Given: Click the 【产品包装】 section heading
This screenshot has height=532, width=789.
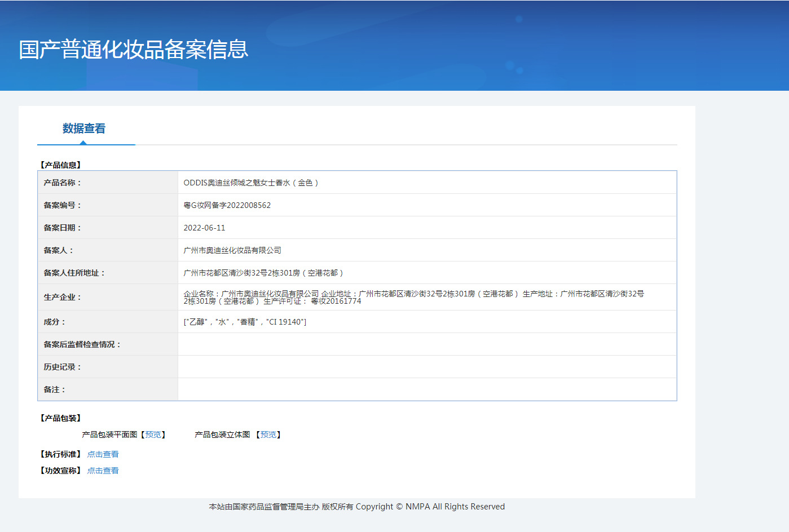Looking at the screenshot, I should coord(61,418).
